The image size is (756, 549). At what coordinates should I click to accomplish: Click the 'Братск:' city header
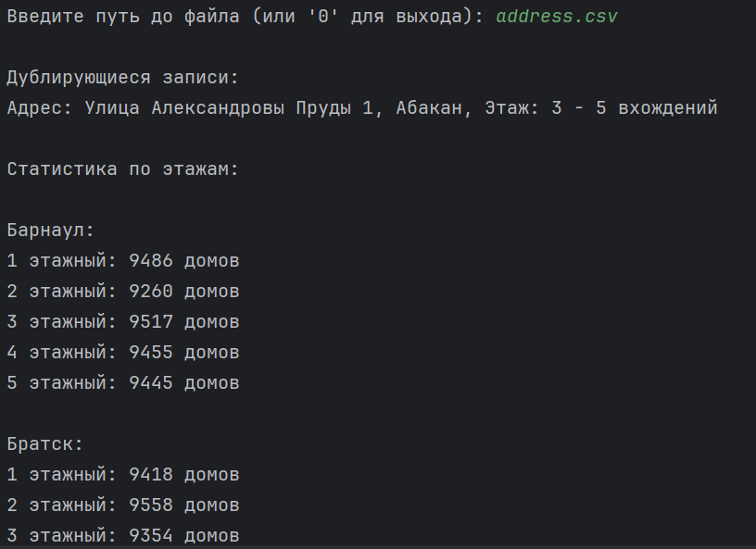[x=44, y=444]
